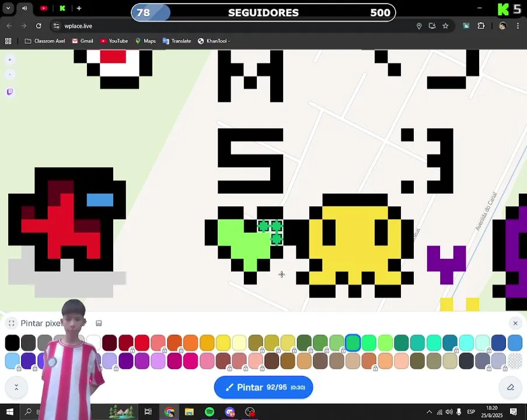Zoom in the map with plus button
This screenshot has width=527, height=420.
pos(10,60)
